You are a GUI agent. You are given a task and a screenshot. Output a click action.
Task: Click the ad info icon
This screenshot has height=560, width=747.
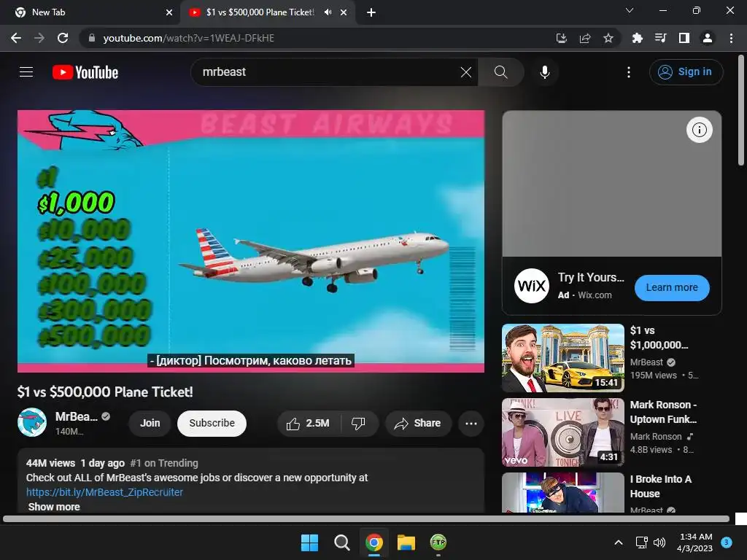(x=700, y=130)
